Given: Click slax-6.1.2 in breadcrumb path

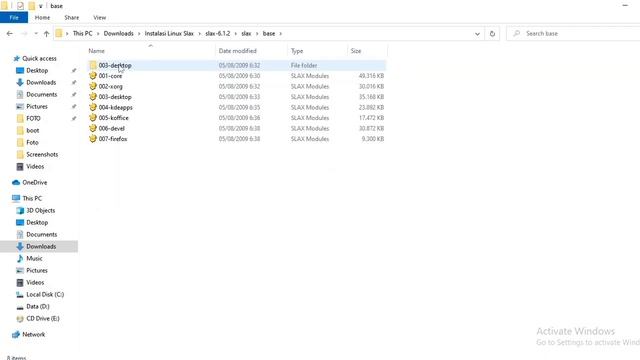Looking at the screenshot, I should [x=218, y=33].
